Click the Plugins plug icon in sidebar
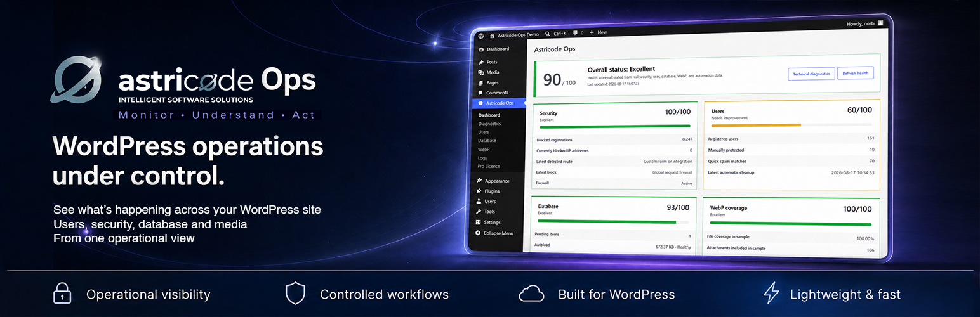 coord(479,191)
